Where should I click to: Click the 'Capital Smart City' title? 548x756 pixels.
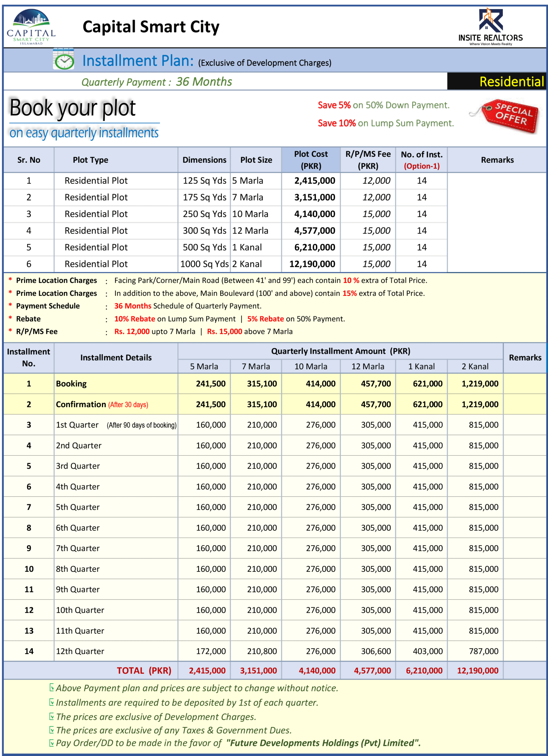click(x=151, y=27)
